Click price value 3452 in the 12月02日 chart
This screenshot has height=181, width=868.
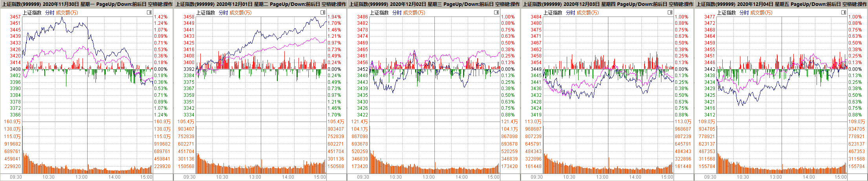[x=363, y=69]
